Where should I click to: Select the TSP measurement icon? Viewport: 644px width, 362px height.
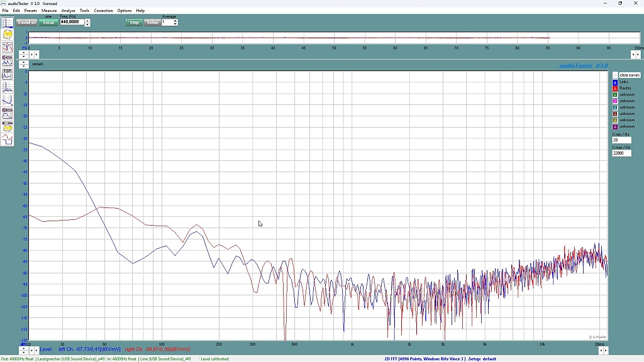(x=8, y=74)
